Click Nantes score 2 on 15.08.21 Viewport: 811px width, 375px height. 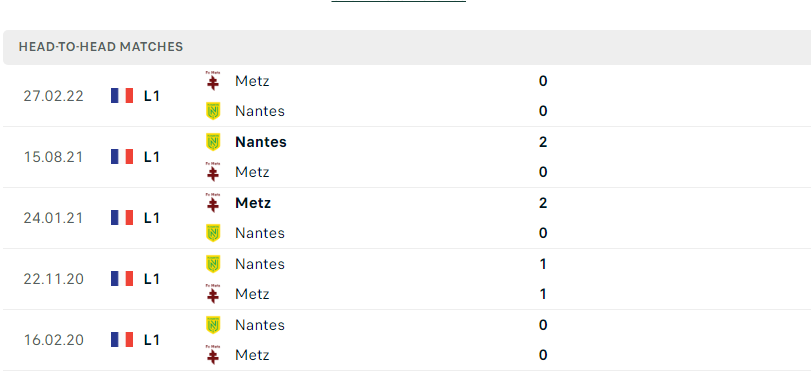[x=543, y=142]
